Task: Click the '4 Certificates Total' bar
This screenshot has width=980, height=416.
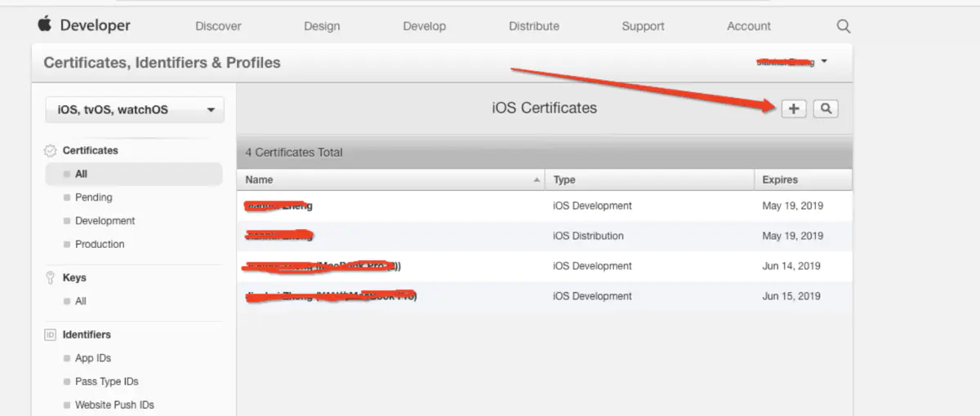Action: pyautogui.click(x=545, y=153)
